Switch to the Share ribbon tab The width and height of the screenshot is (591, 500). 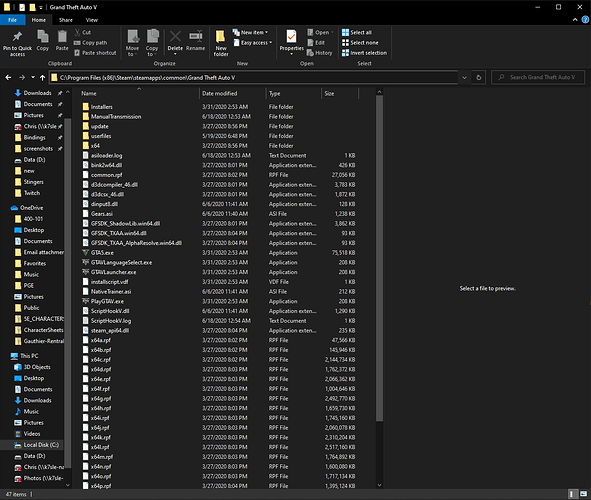coord(66,20)
